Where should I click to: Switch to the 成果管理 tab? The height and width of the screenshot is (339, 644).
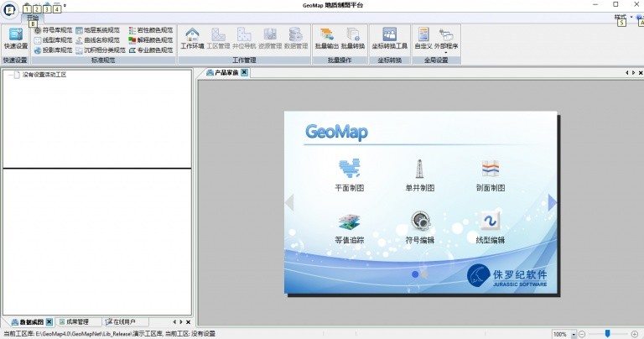click(82, 321)
